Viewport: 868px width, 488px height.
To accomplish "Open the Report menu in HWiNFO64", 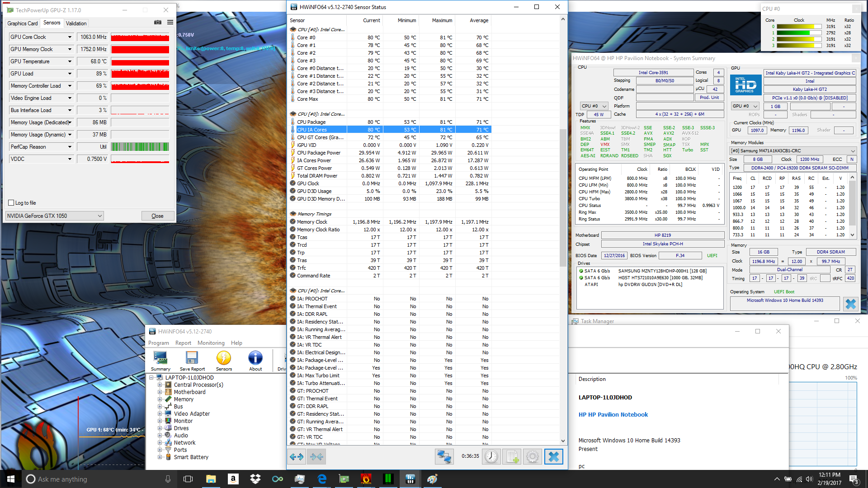I will (x=183, y=343).
